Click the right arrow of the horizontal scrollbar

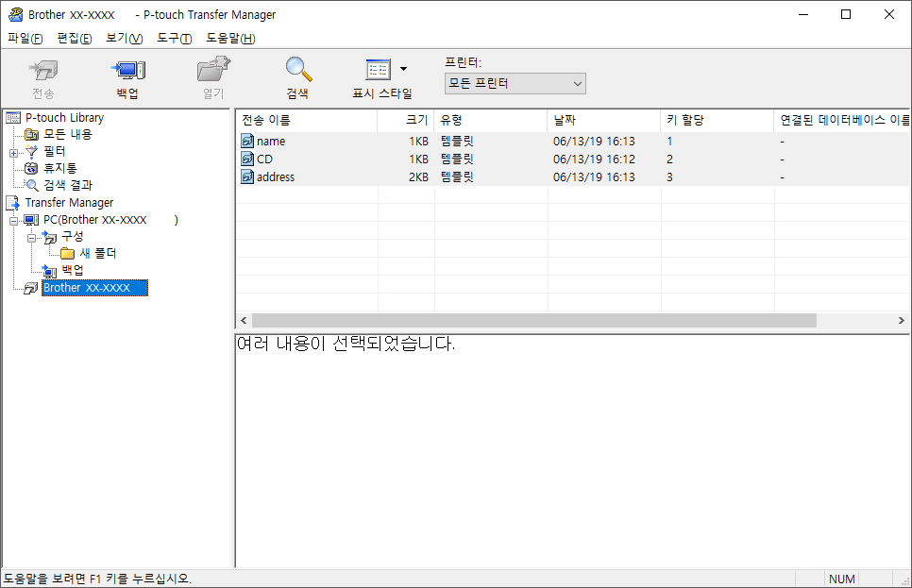pyautogui.click(x=901, y=321)
